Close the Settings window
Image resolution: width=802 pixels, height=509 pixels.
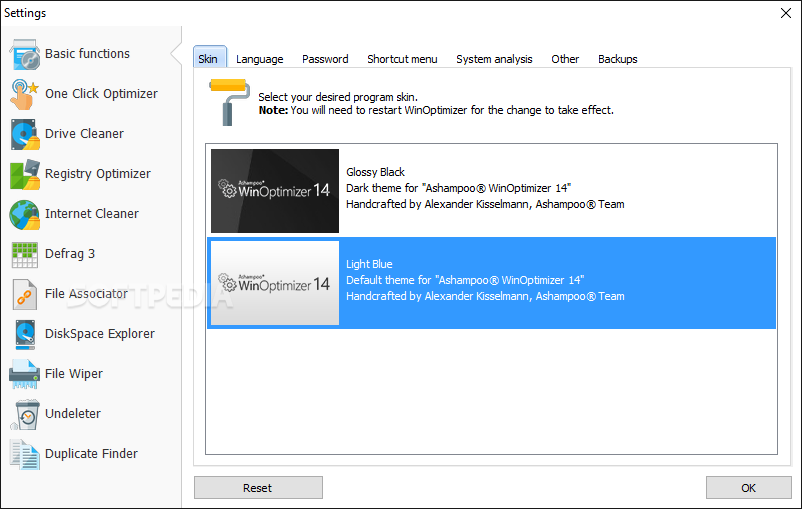(x=786, y=13)
